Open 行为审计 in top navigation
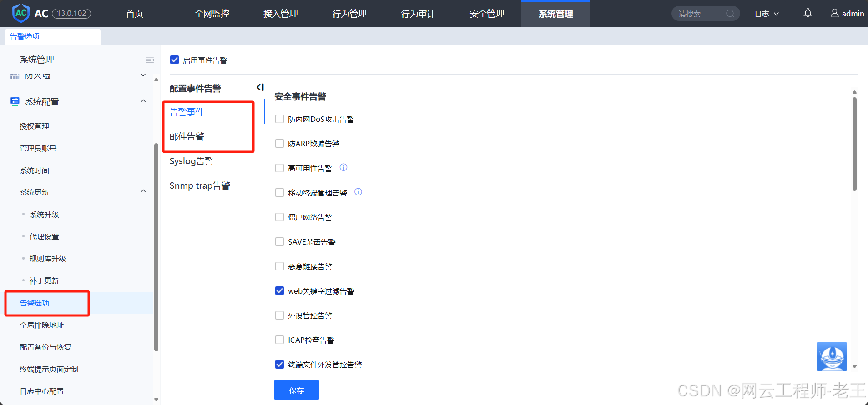868x405 pixels. (418, 14)
